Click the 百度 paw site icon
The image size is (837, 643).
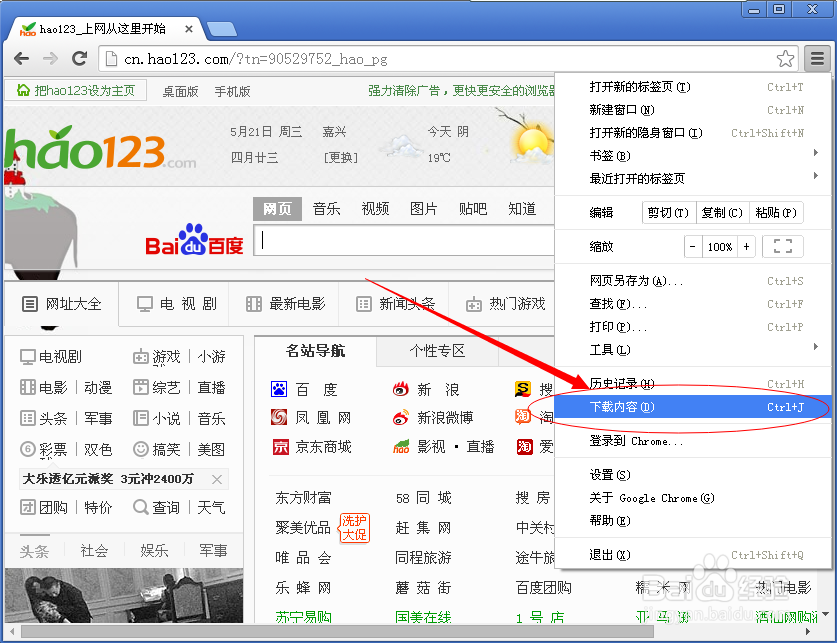(x=279, y=389)
